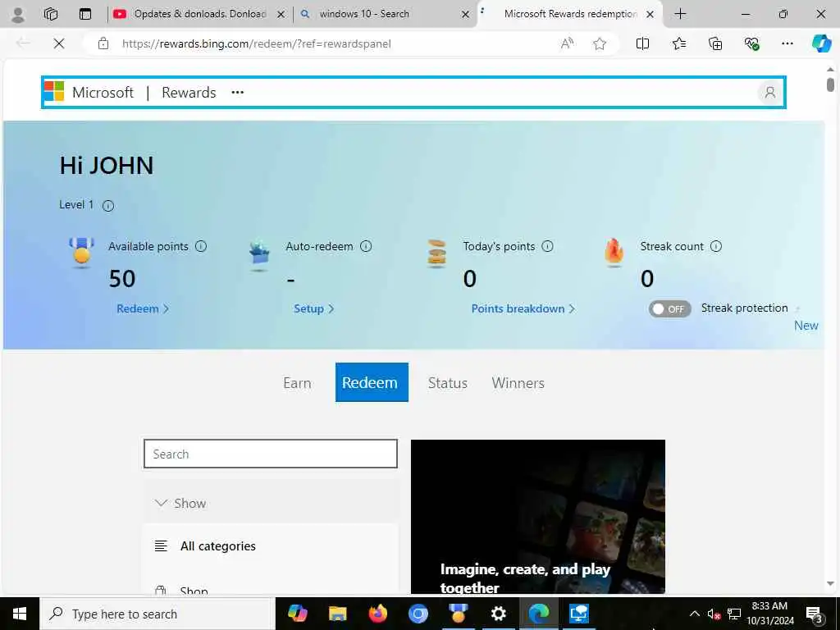Open volume icon in system tray
This screenshot has height=630, width=840.
point(714,614)
